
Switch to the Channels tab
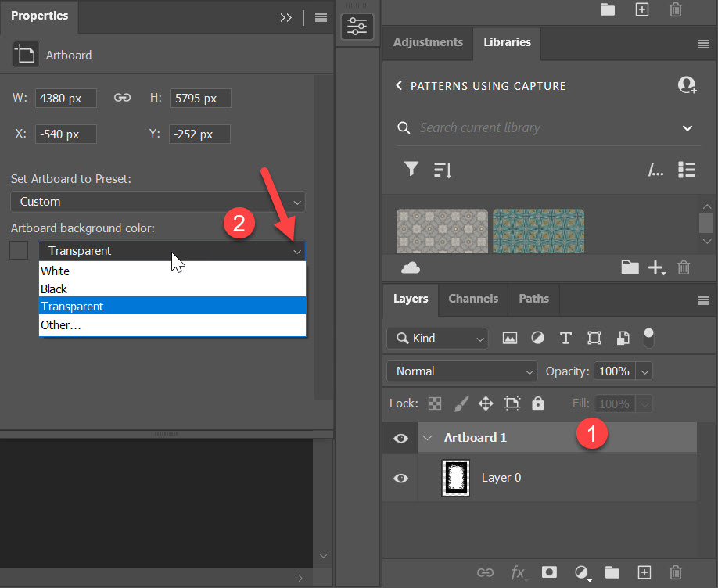[x=472, y=299]
